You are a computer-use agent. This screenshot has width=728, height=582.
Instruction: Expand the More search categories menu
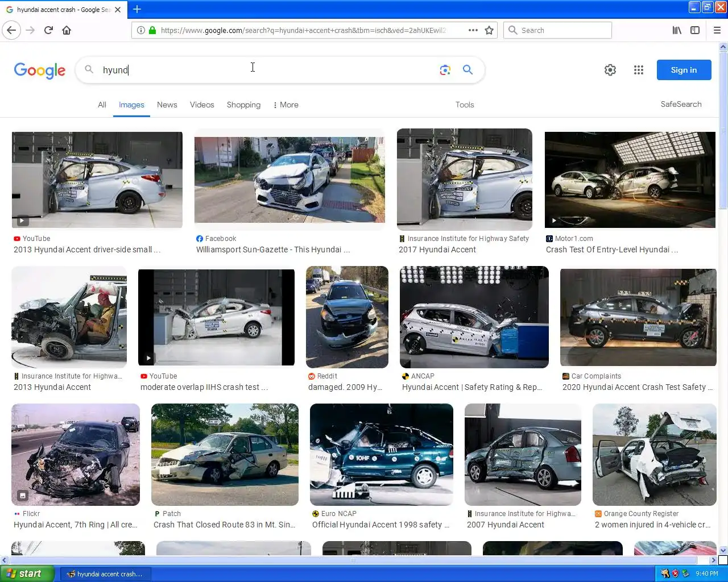[x=286, y=105]
